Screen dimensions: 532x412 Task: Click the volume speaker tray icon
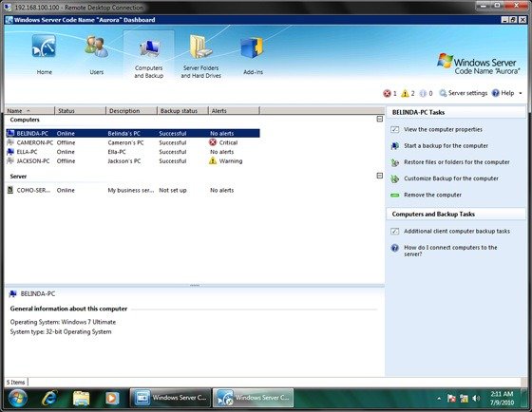click(476, 398)
